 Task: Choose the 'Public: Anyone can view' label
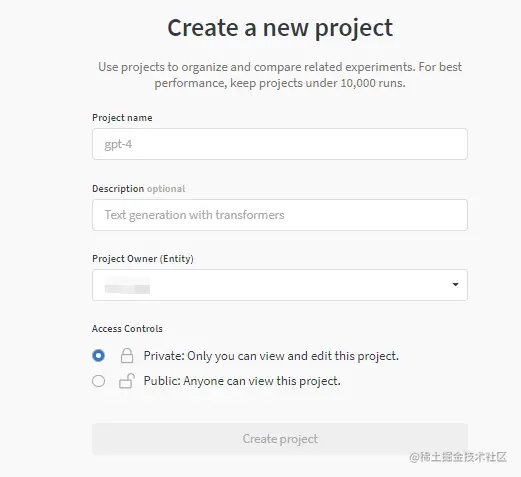[242, 381]
